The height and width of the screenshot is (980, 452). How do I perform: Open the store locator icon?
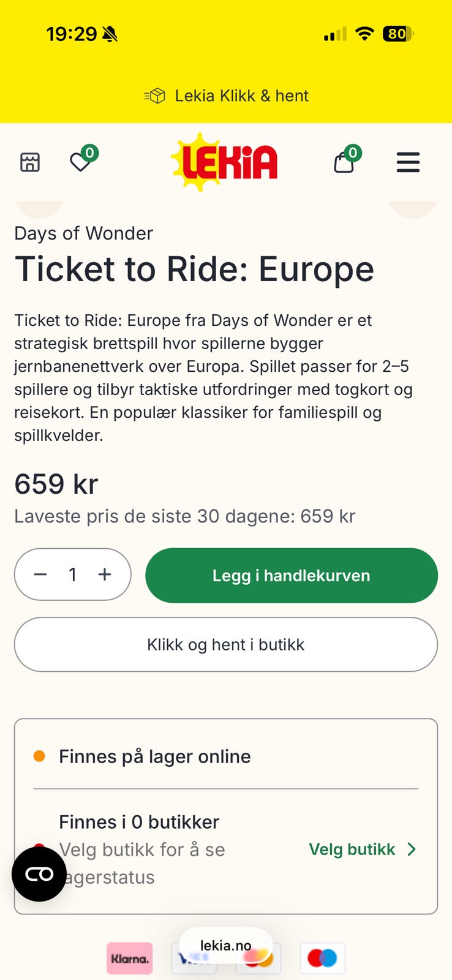pos(30,162)
